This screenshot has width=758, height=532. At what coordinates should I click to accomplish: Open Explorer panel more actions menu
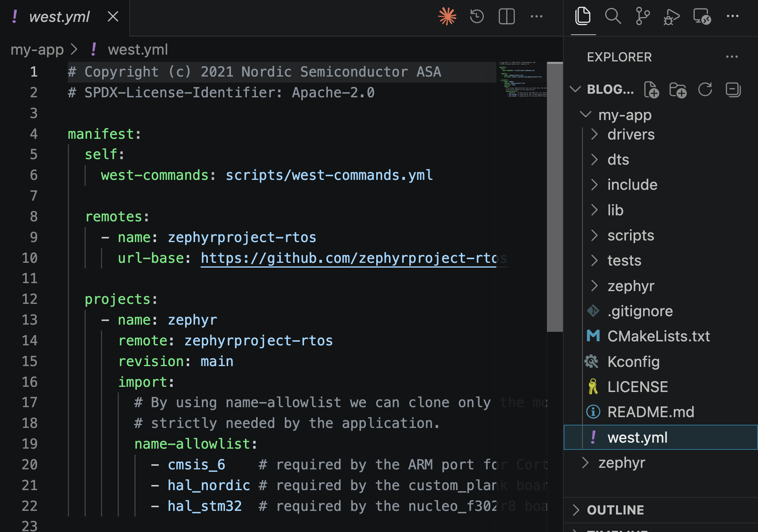coord(732,57)
